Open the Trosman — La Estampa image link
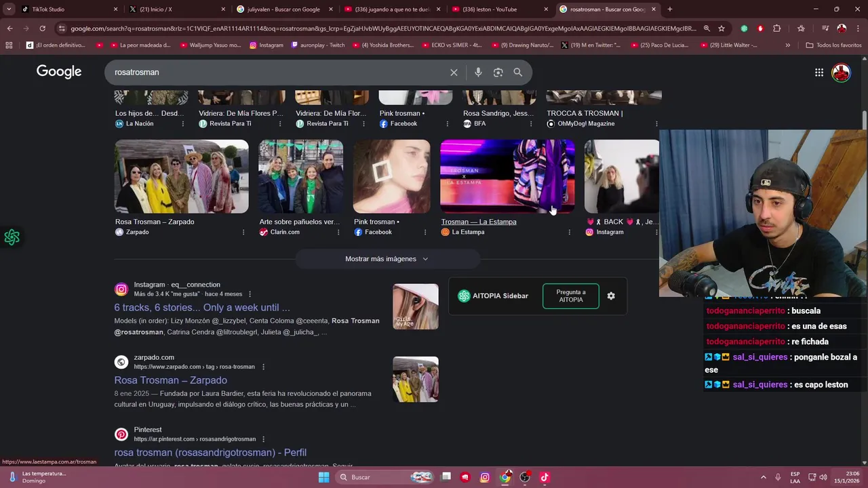Viewport: 868px width, 488px height. (x=479, y=222)
